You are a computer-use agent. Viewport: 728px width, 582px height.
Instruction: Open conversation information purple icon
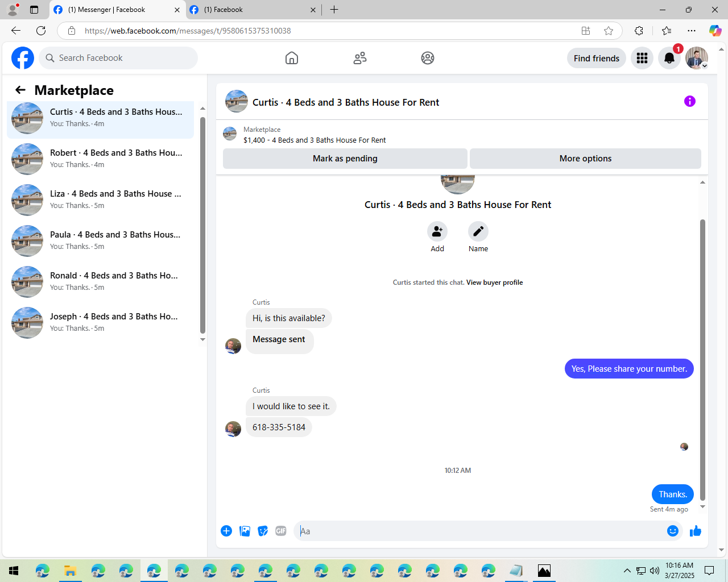point(690,101)
